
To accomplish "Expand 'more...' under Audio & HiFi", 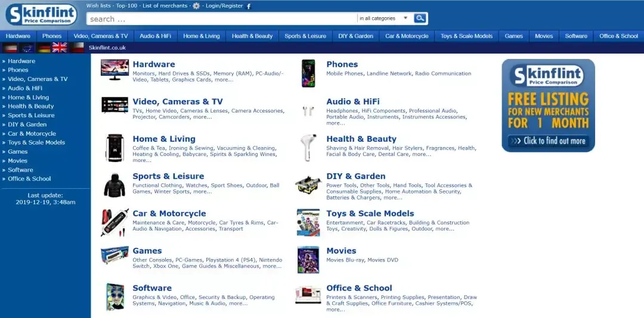I will point(336,123).
